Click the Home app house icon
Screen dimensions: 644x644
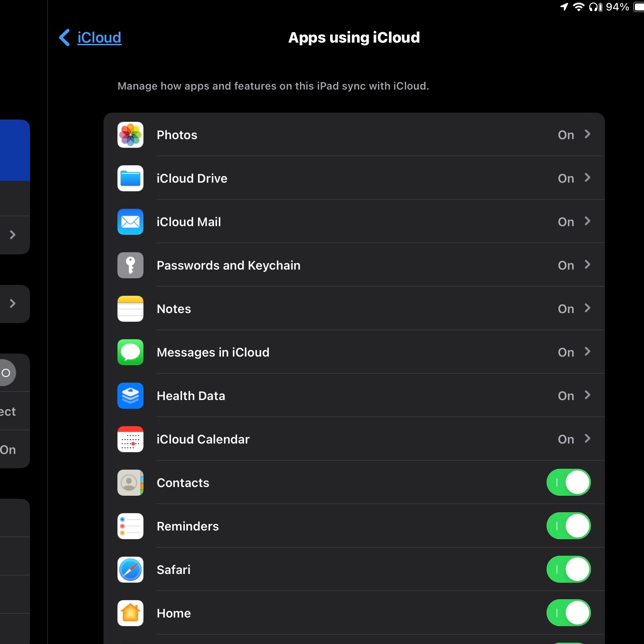point(130,613)
